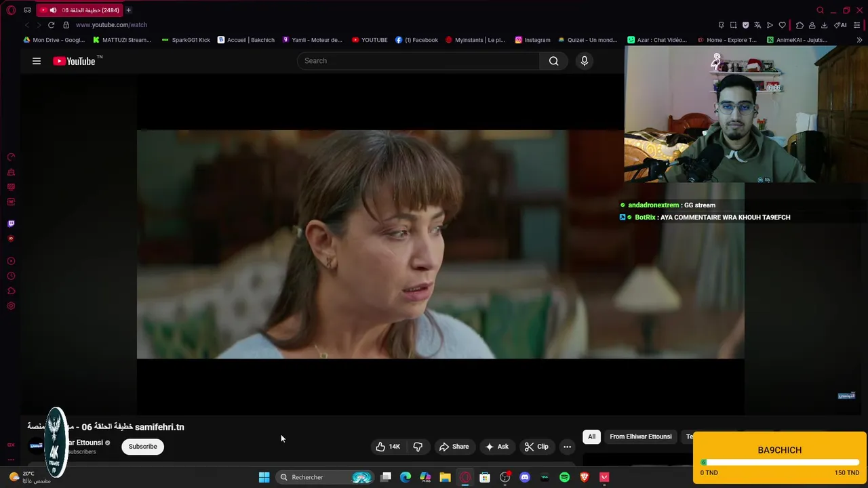Image resolution: width=868 pixels, height=488 pixels.
Task: Click the video player frame
Action: (x=440, y=244)
